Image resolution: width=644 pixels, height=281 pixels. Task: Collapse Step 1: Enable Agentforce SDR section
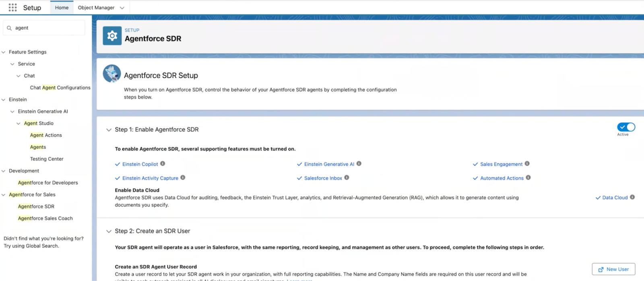pos(109,130)
